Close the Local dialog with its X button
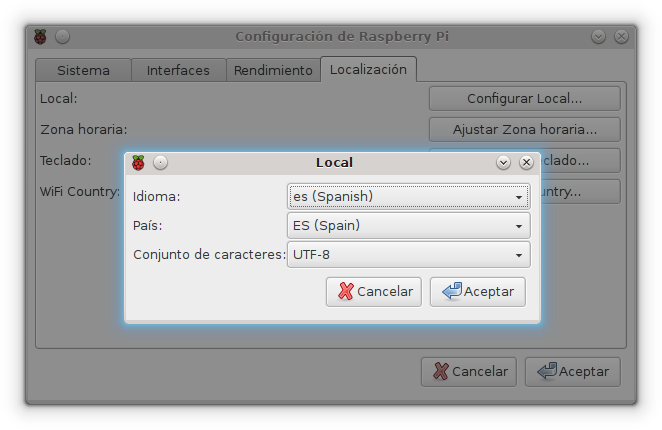The image size is (662, 430). click(x=526, y=163)
